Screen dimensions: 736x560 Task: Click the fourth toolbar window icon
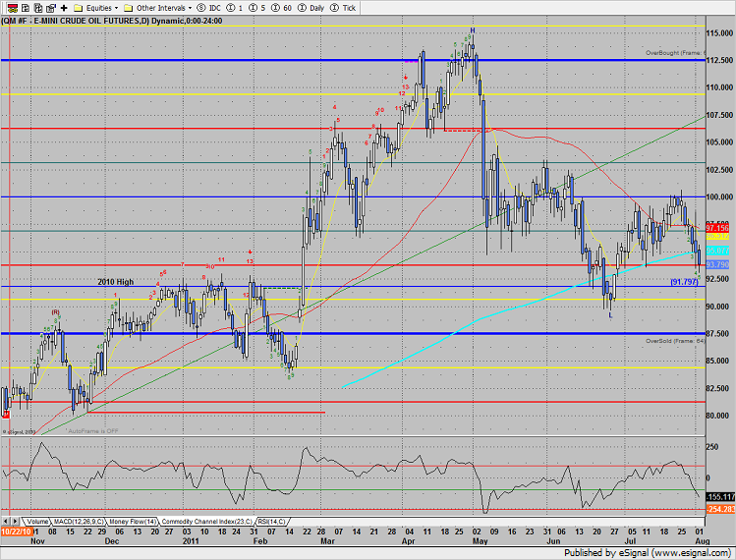point(51,8)
